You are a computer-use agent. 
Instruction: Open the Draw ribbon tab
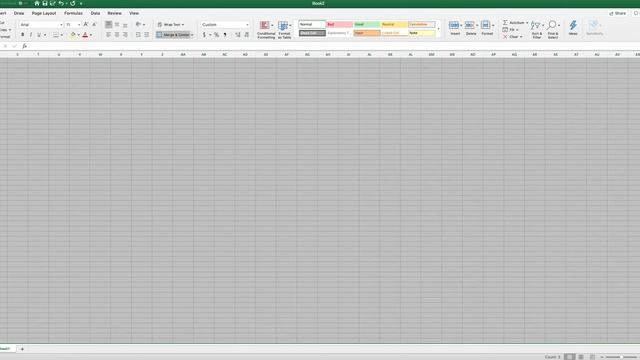pyautogui.click(x=19, y=13)
